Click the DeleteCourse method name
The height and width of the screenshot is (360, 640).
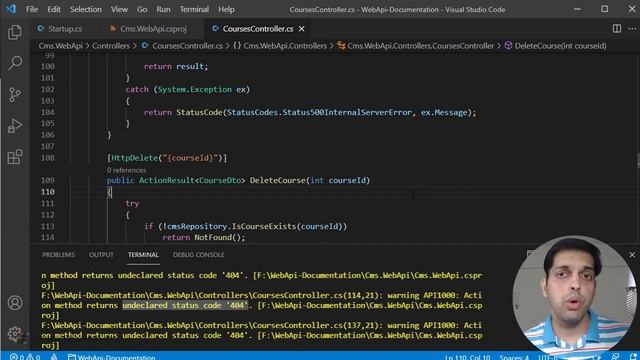tap(278, 180)
